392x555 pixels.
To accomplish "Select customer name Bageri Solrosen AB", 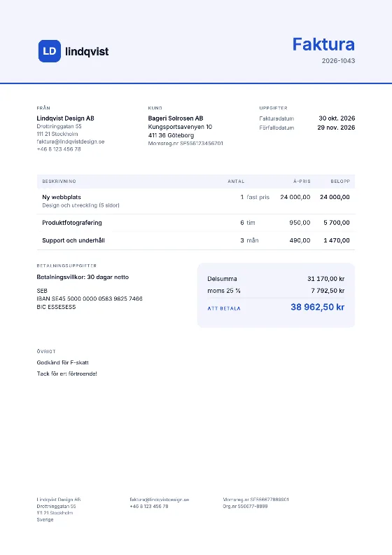I will pyautogui.click(x=176, y=118).
